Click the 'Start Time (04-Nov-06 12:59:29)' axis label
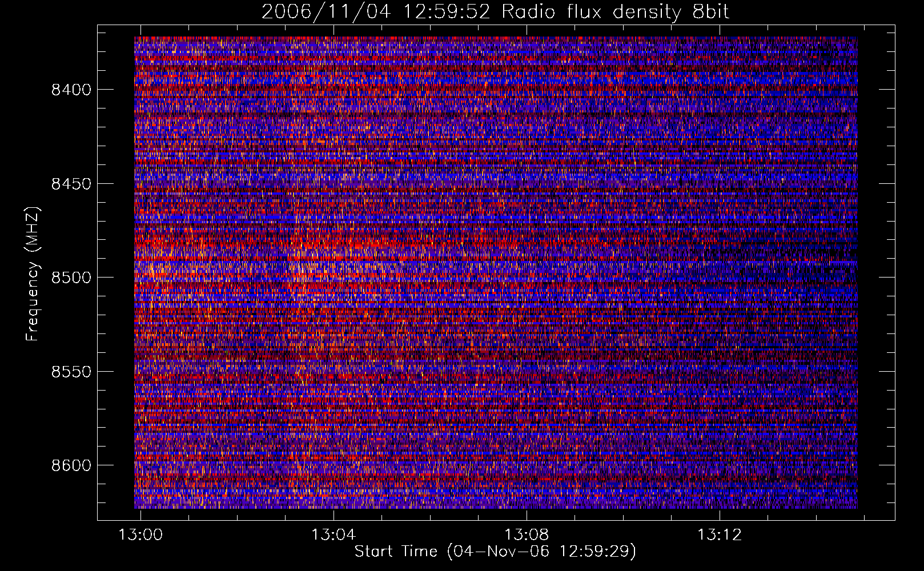 (x=495, y=552)
